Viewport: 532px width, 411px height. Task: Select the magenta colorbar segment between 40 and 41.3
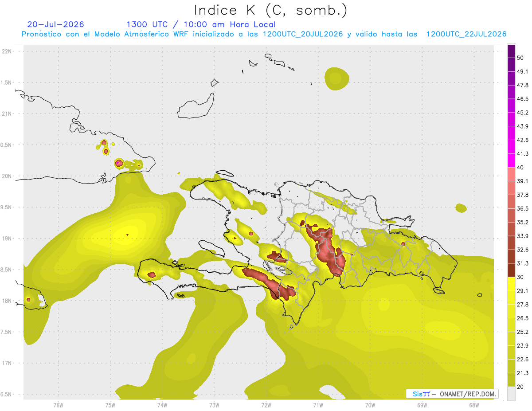511,160
